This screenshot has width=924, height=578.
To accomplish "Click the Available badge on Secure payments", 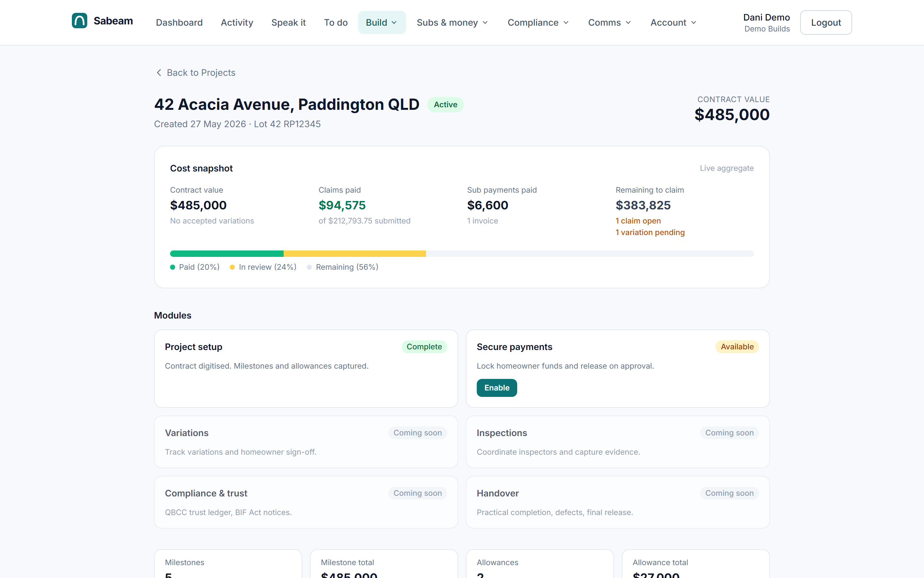I will 737,347.
